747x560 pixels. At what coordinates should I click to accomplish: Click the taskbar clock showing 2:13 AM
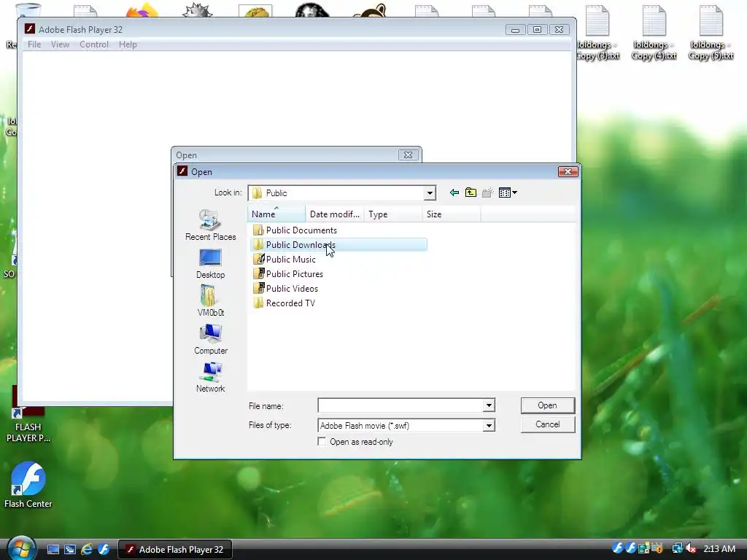[719, 549]
